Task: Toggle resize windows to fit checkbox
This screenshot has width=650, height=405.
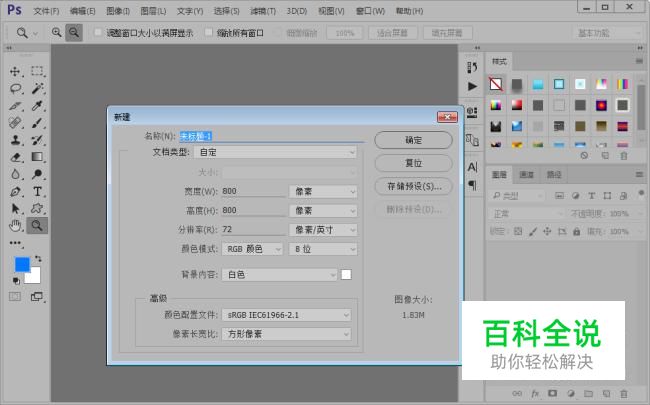Action: coord(98,32)
